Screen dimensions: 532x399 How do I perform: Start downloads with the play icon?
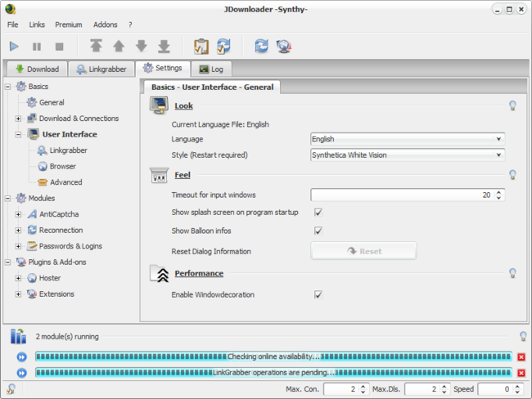click(x=14, y=47)
